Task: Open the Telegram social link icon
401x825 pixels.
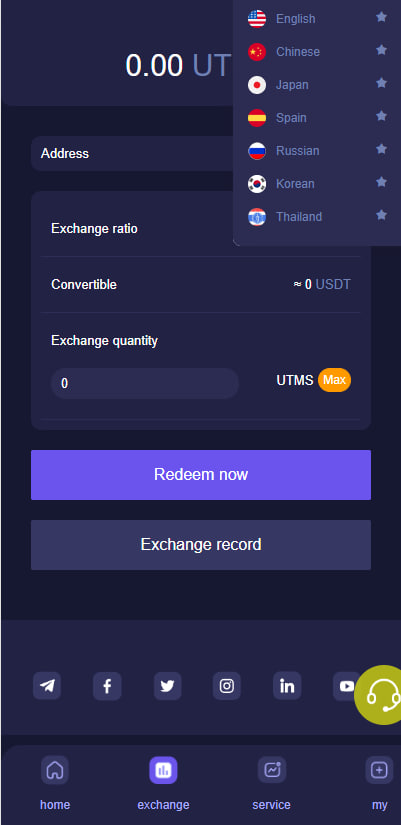Action: 47,686
